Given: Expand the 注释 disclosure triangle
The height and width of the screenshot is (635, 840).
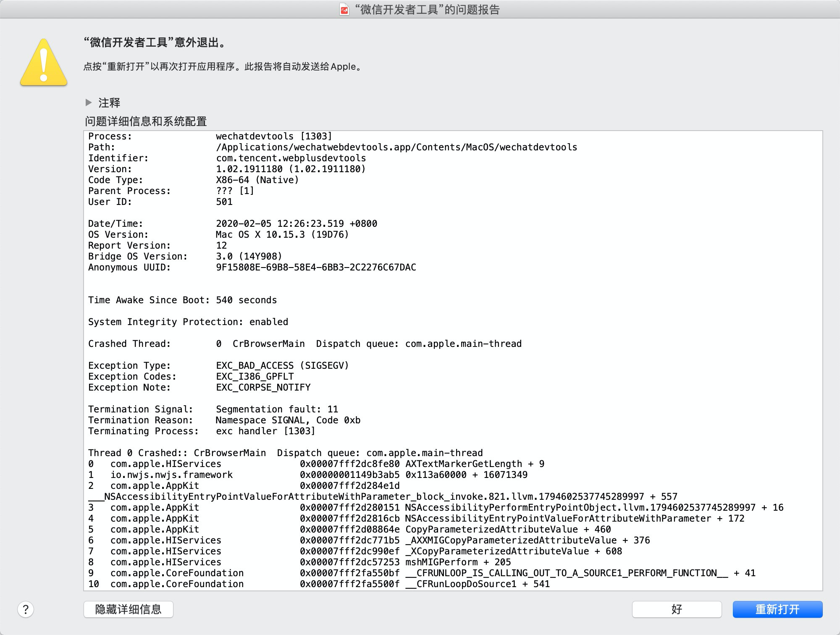Looking at the screenshot, I should (89, 102).
